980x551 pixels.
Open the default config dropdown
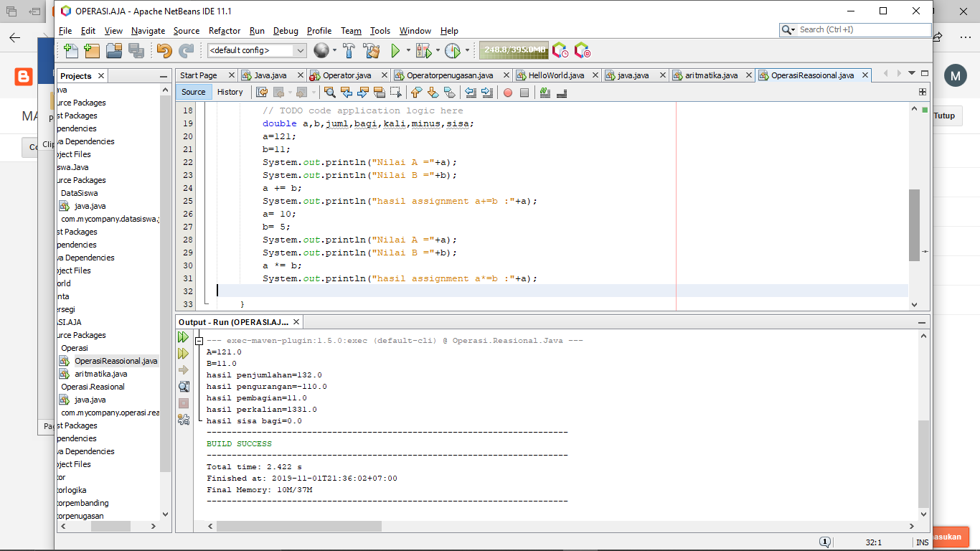coord(257,50)
